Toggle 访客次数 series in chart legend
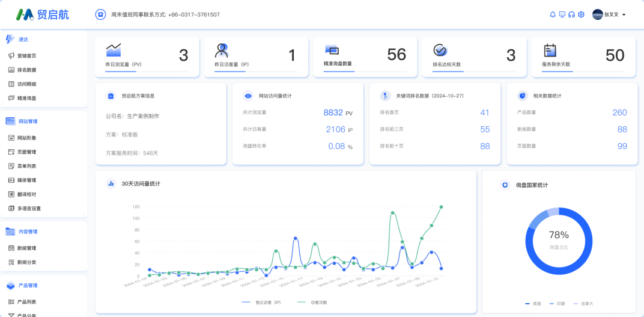The height and width of the screenshot is (317, 644). coord(312,303)
